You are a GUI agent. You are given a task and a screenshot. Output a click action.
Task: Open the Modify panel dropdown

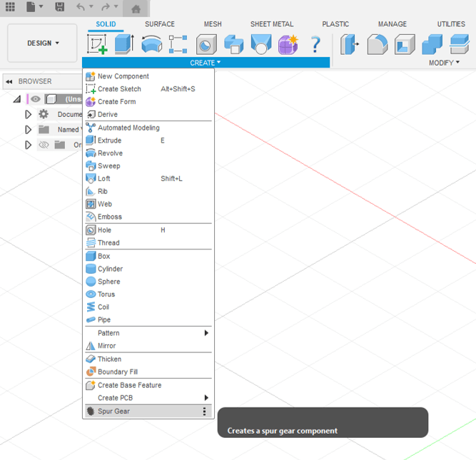[444, 63]
